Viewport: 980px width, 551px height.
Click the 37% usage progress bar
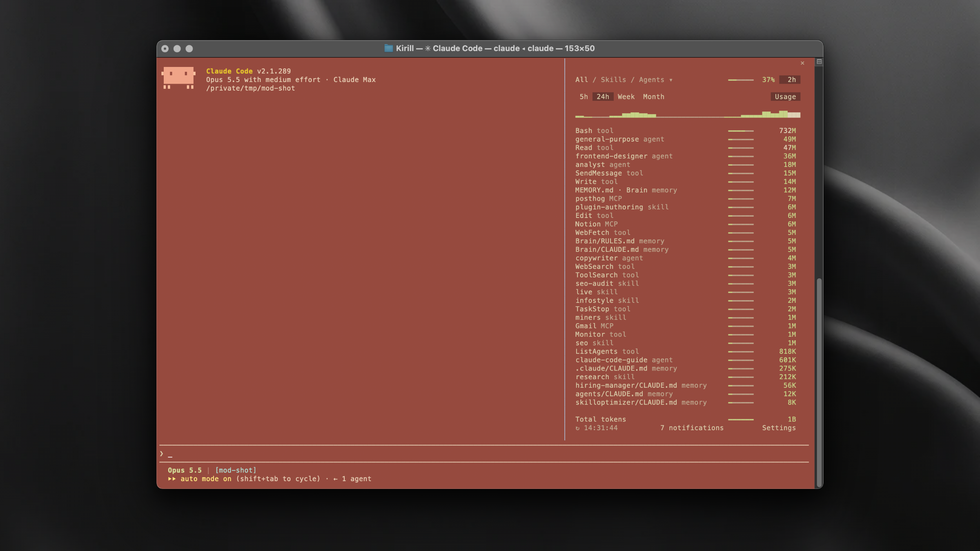coord(741,80)
